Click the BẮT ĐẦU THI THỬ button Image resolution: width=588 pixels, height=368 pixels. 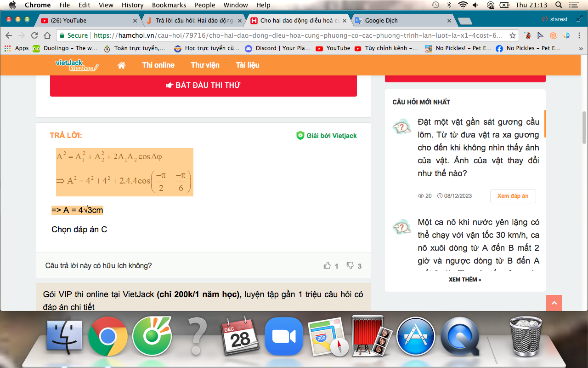[203, 86]
